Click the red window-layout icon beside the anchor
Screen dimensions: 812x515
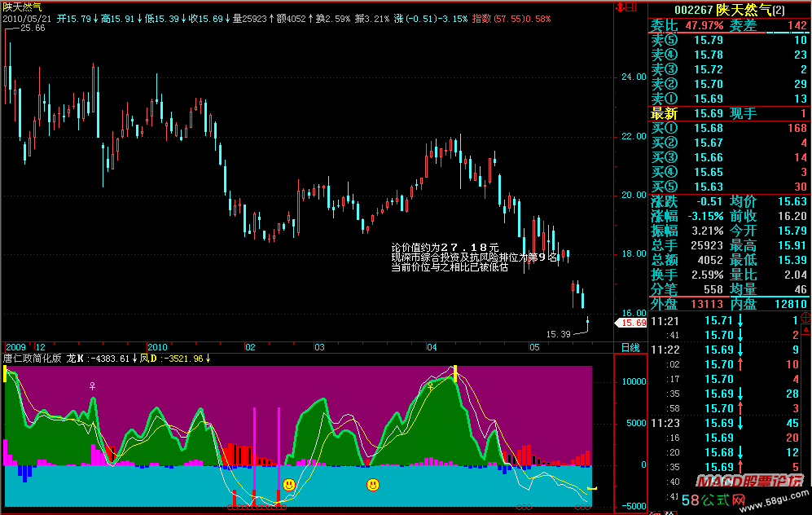pyautogui.click(x=630, y=7)
